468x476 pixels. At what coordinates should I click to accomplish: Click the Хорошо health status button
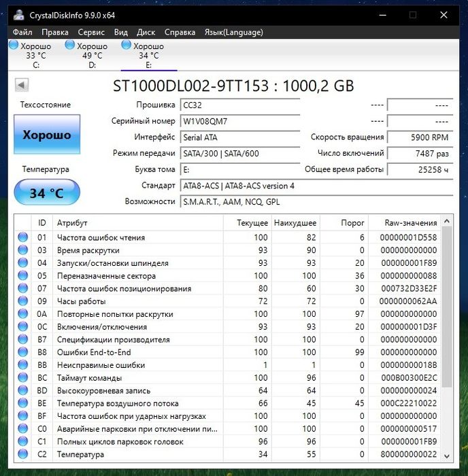pos(47,135)
